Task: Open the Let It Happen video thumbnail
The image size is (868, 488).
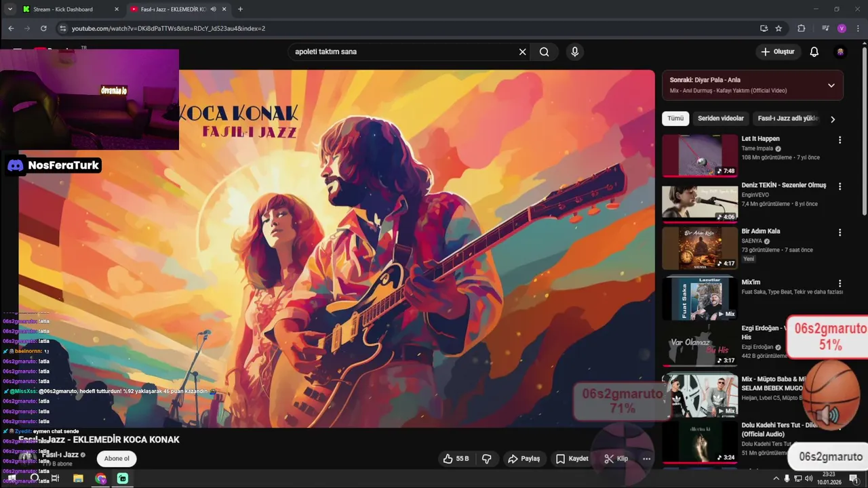Action: (700, 155)
